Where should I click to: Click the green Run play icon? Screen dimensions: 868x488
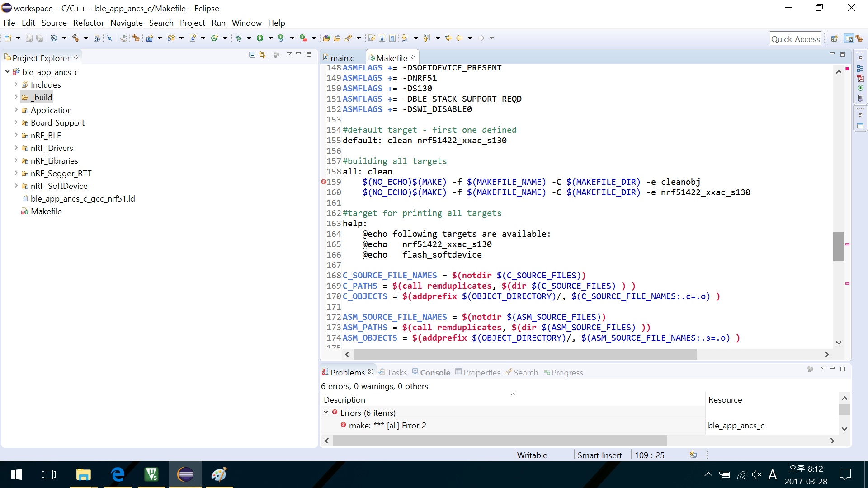260,38
